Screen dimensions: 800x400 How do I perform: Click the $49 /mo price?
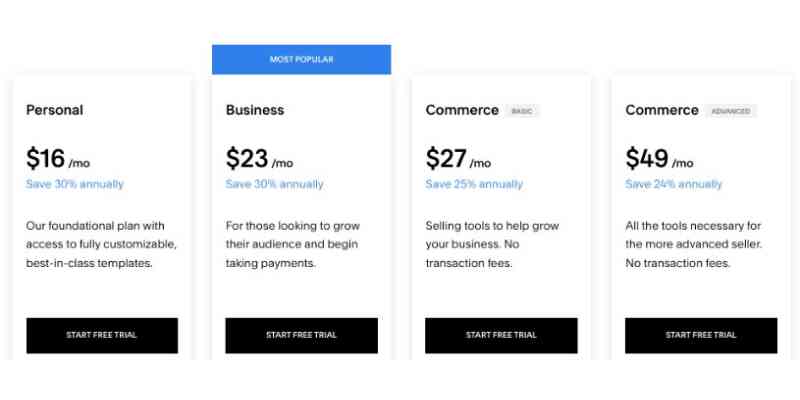click(x=659, y=159)
